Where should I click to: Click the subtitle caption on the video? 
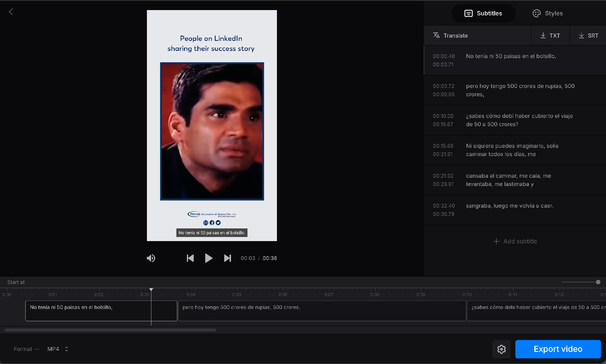(212, 233)
